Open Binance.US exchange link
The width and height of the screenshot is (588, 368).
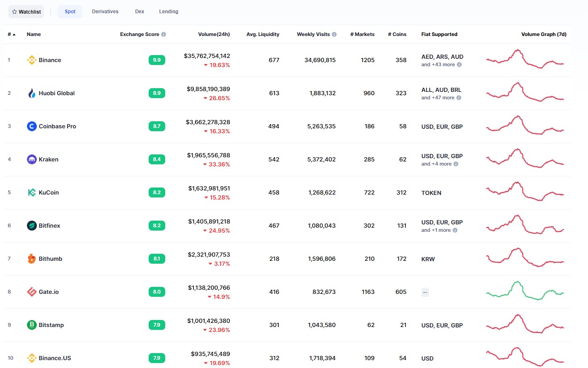point(55,358)
